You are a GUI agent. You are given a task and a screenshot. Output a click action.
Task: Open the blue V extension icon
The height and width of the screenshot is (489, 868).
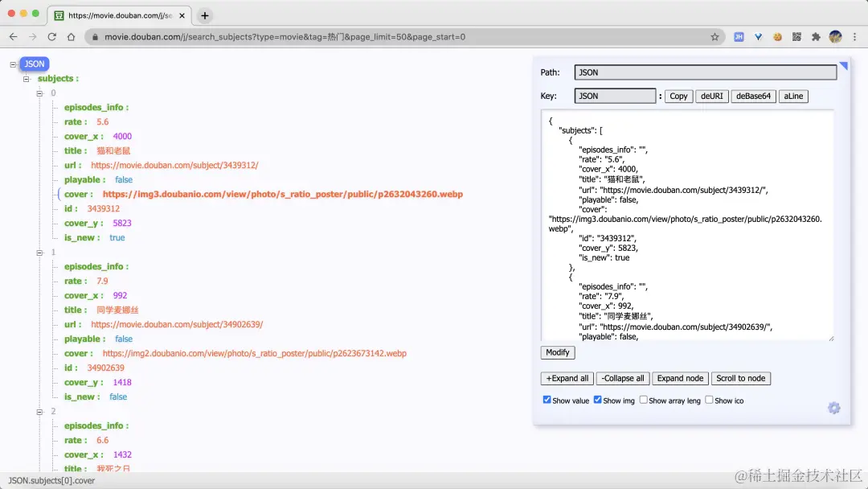pos(758,36)
